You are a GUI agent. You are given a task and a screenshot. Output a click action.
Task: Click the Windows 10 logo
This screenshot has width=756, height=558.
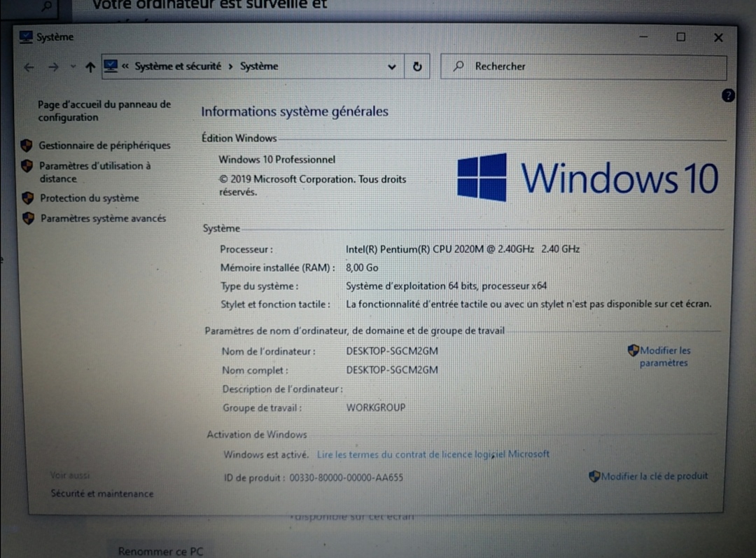tap(588, 178)
